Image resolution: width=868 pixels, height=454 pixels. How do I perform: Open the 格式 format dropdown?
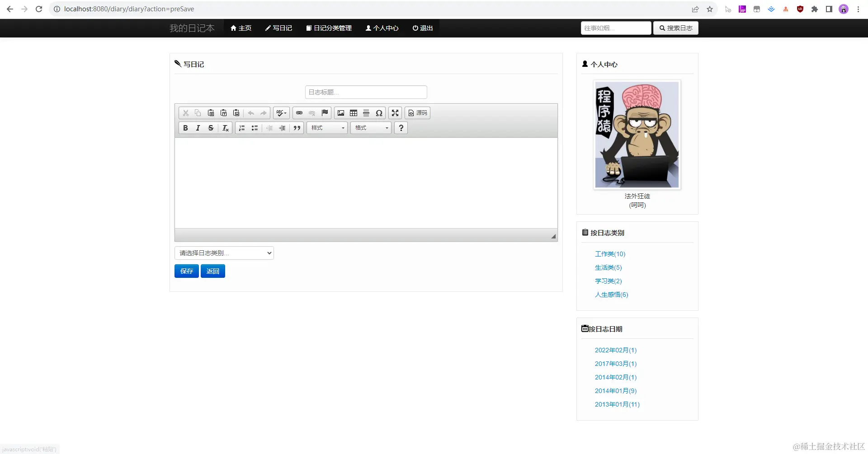click(371, 128)
